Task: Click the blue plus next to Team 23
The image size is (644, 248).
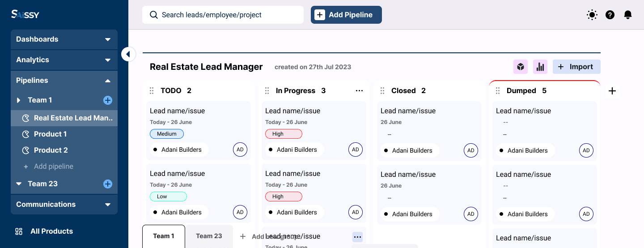Action: 108,184
